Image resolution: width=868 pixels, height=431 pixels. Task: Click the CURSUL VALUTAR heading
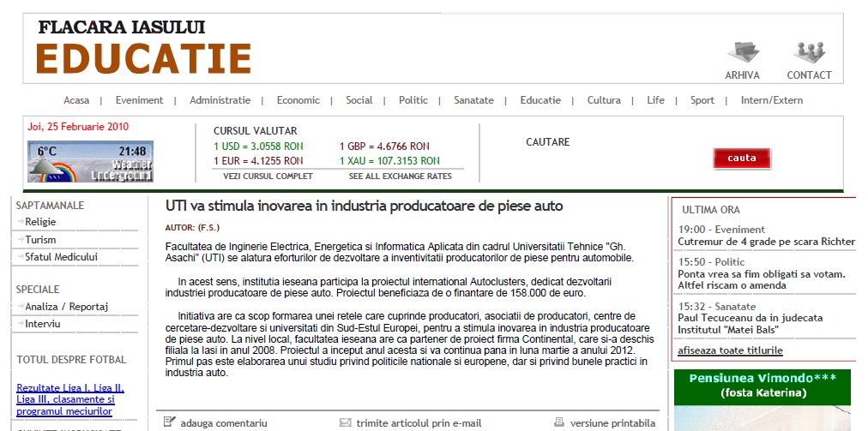point(256,131)
